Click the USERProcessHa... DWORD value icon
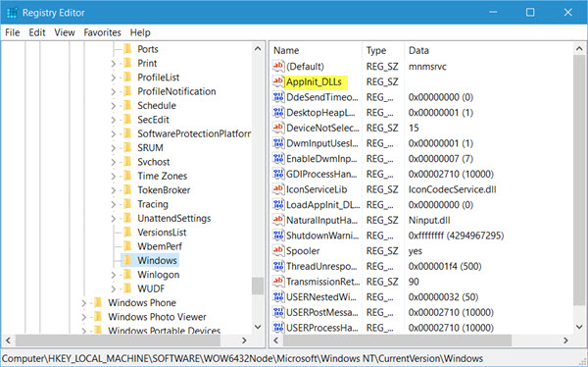 (x=278, y=327)
